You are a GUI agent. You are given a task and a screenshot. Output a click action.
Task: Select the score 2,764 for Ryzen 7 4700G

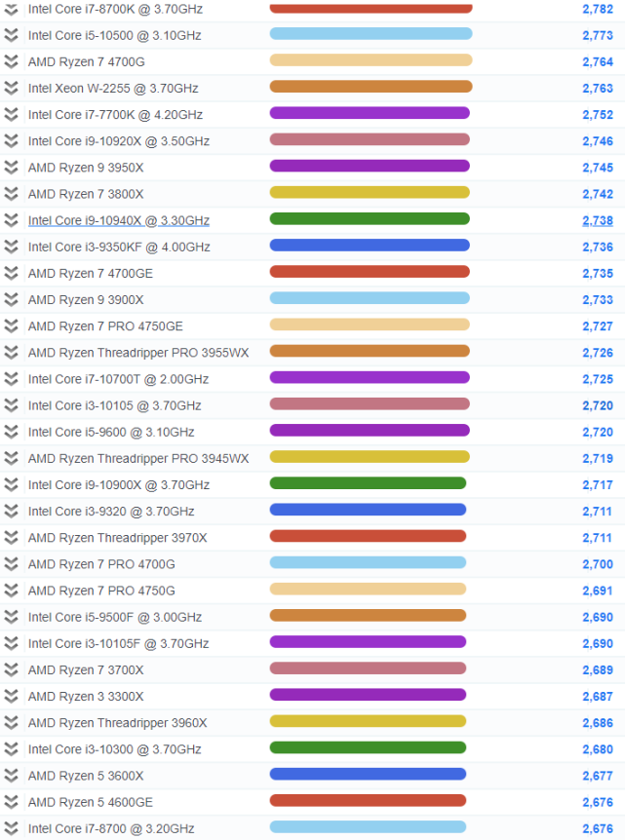tap(598, 61)
